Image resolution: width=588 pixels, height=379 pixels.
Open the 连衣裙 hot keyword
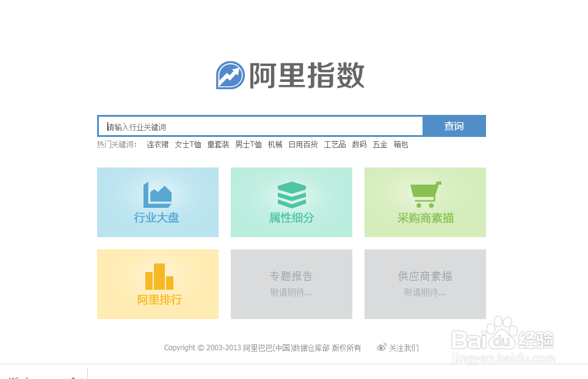[156, 144]
